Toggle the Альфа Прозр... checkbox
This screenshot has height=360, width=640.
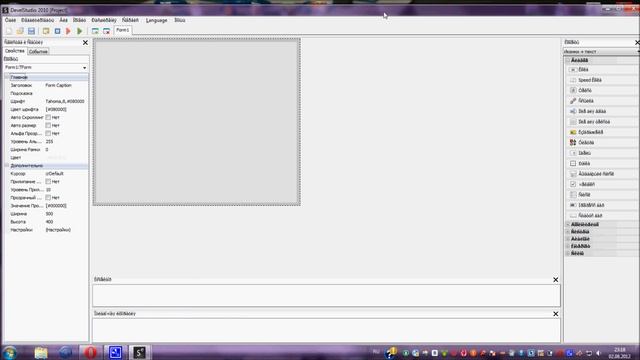48,133
